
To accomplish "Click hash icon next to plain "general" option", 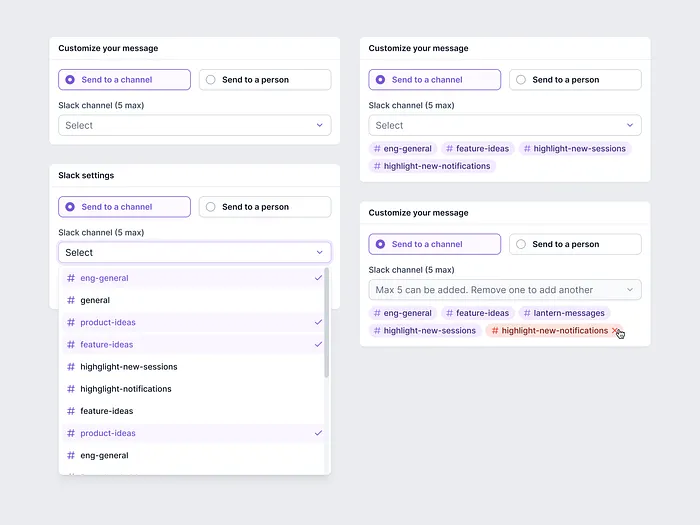I will (x=70, y=300).
